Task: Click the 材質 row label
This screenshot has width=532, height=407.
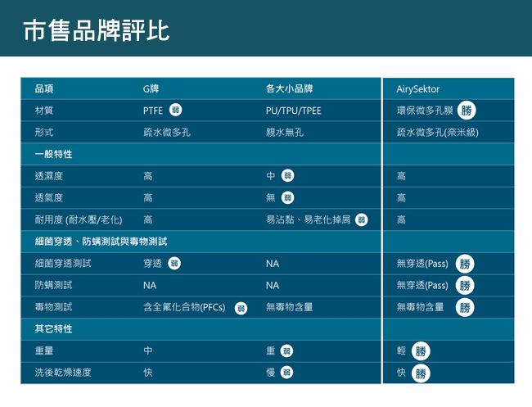Action: pyautogui.click(x=44, y=111)
